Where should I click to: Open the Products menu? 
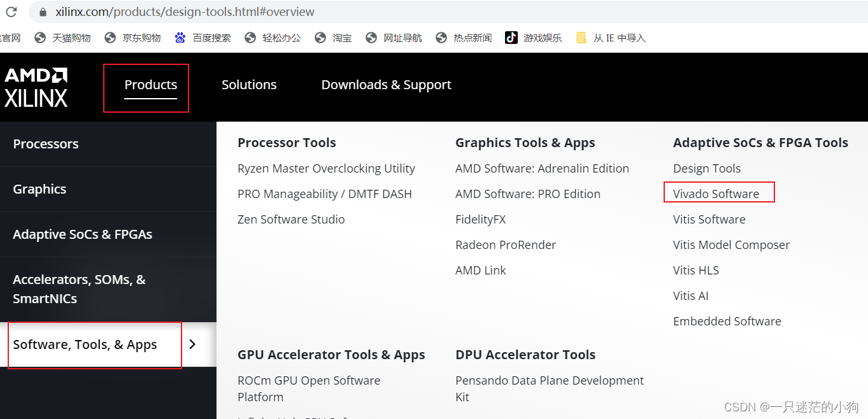click(151, 85)
